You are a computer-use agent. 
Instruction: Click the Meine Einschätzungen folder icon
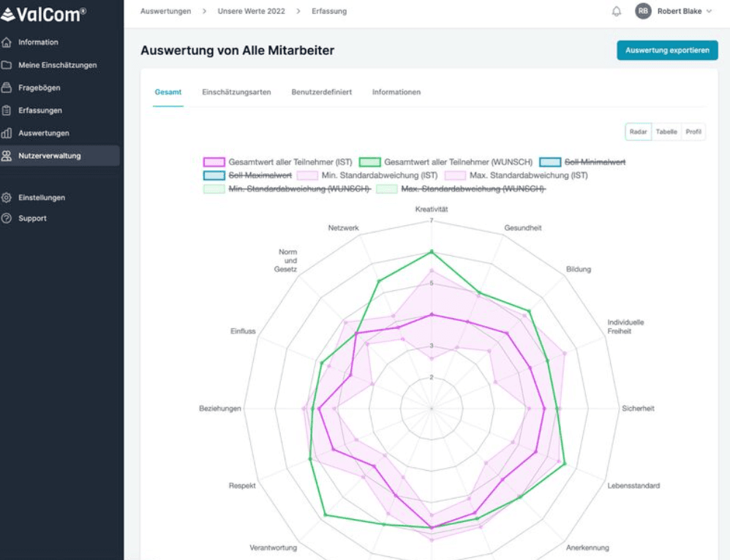tap(7, 65)
